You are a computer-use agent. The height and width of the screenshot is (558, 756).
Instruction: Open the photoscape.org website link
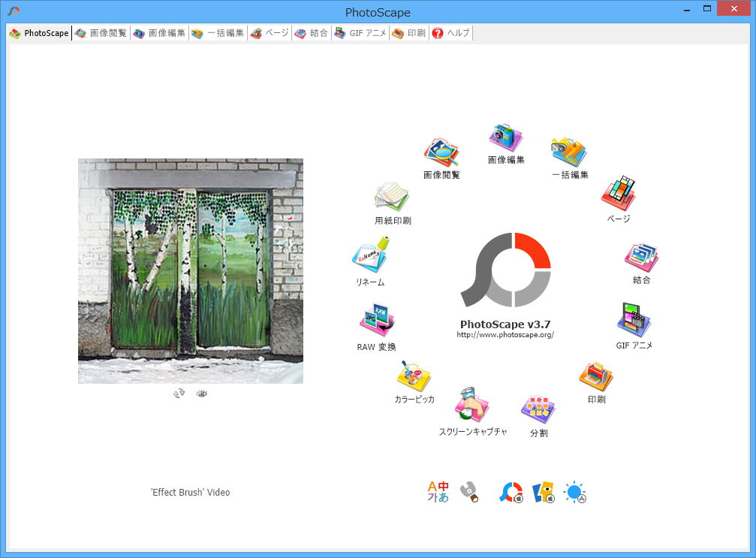click(x=505, y=335)
